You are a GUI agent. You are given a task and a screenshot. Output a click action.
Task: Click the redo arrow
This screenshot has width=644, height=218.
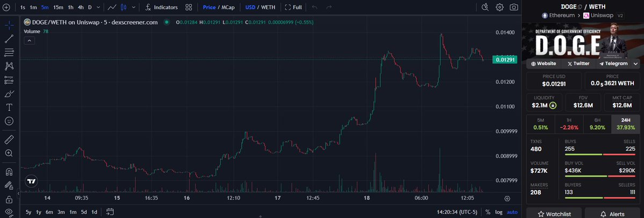click(329, 7)
